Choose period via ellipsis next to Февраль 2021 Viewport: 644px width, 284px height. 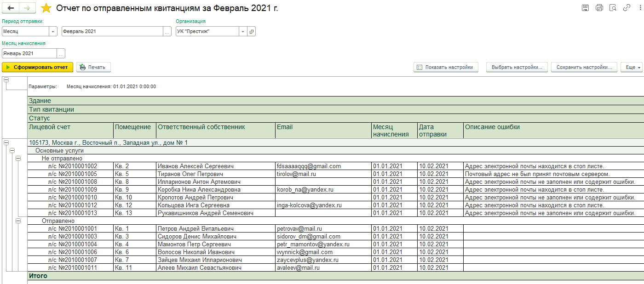click(167, 31)
